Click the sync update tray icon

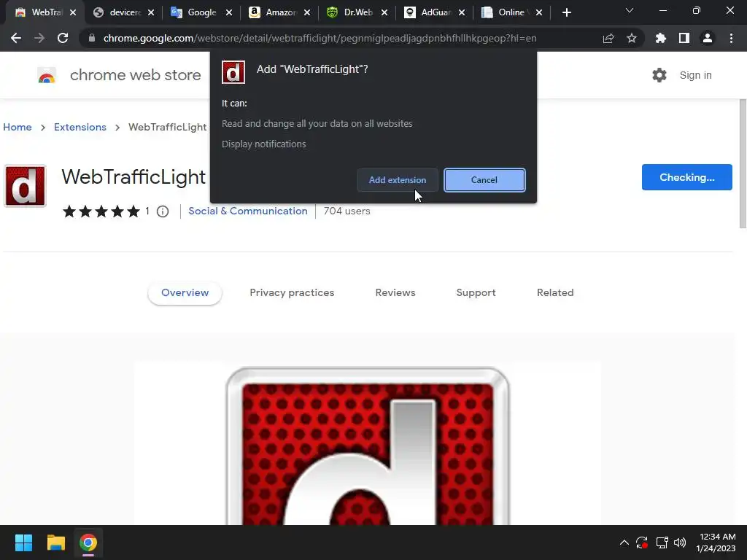pyautogui.click(x=642, y=542)
